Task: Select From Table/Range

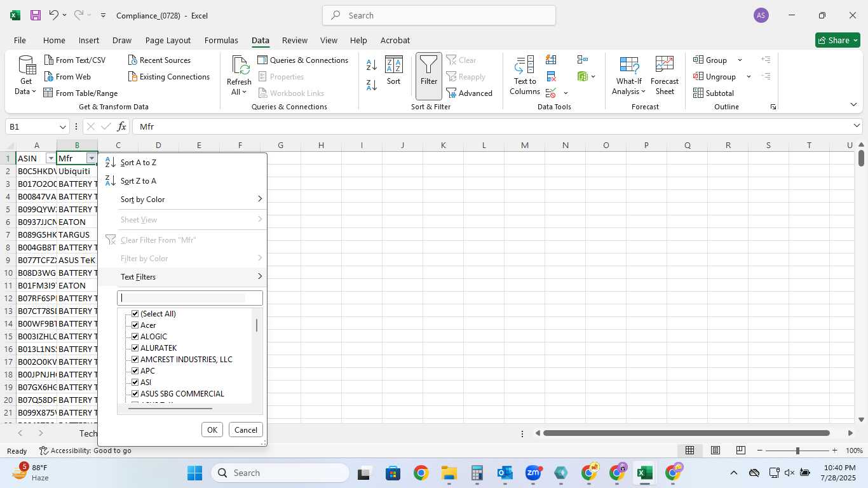Action: (x=81, y=93)
